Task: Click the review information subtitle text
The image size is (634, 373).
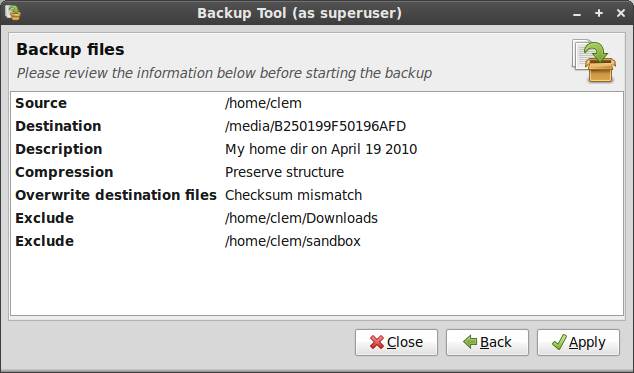Action: 224,73
